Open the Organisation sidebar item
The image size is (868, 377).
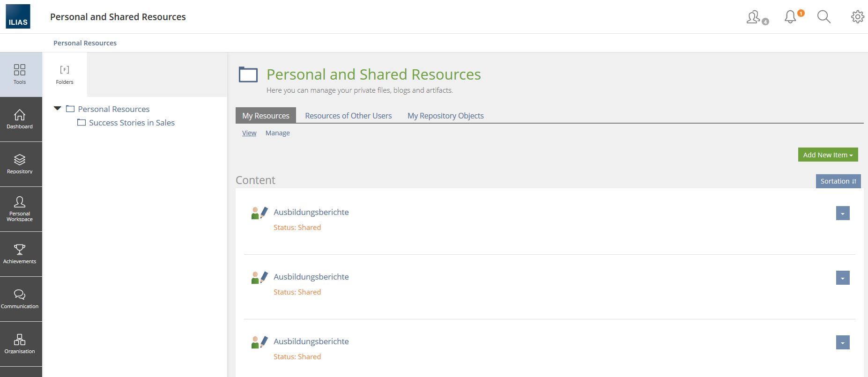(20, 344)
